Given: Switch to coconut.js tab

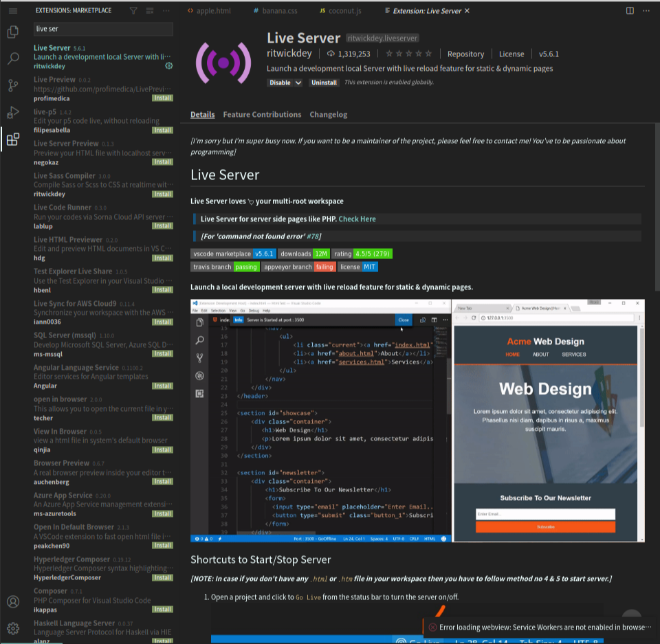Looking at the screenshot, I should [340, 11].
